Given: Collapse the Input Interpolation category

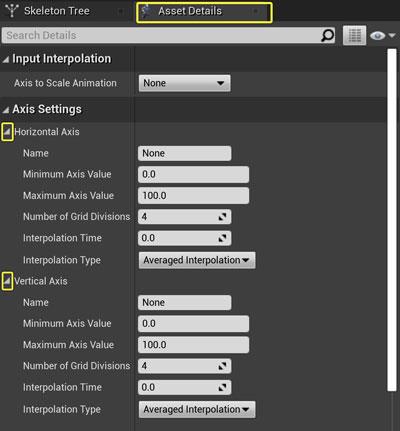Looking at the screenshot, I should pos(6,59).
